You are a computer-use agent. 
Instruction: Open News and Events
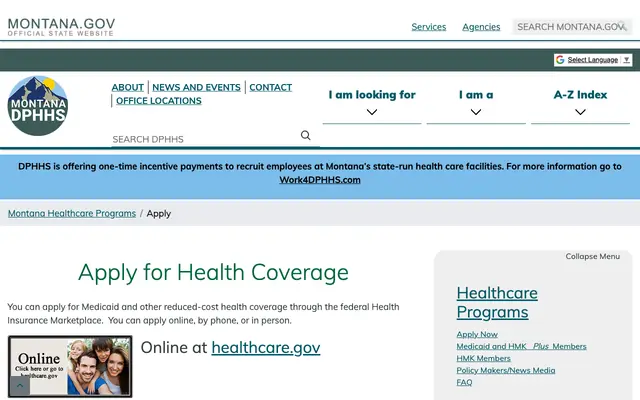coord(196,87)
